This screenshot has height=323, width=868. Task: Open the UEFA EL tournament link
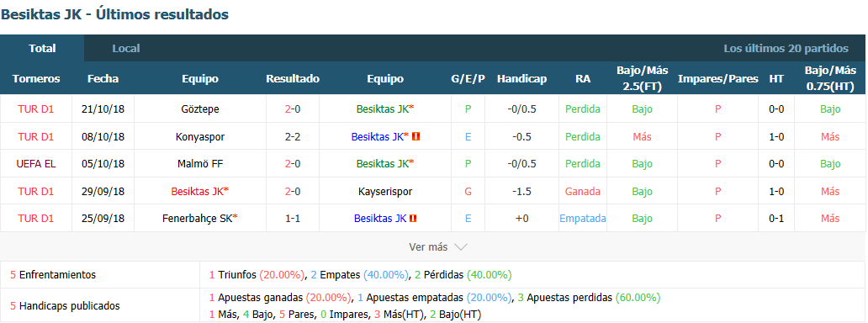tap(36, 163)
